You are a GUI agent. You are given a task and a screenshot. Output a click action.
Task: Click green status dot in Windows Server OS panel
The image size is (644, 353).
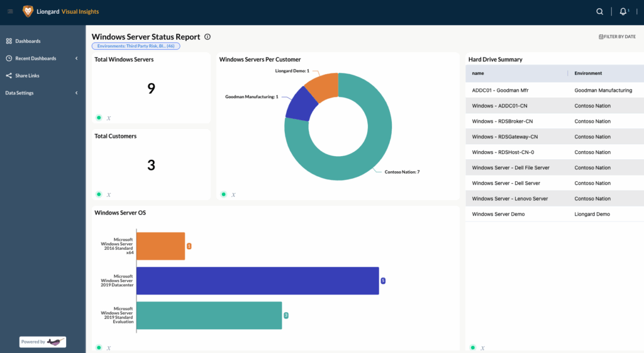click(x=99, y=347)
